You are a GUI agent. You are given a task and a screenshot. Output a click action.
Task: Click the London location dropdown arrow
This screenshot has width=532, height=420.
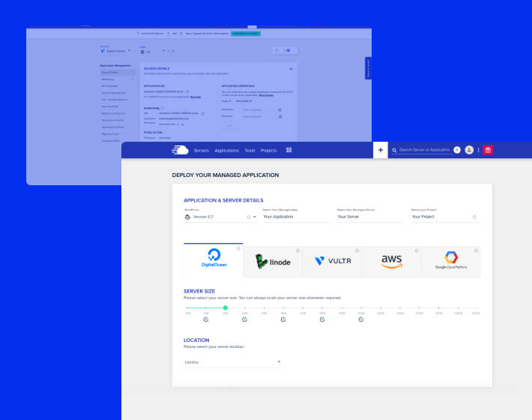click(279, 361)
